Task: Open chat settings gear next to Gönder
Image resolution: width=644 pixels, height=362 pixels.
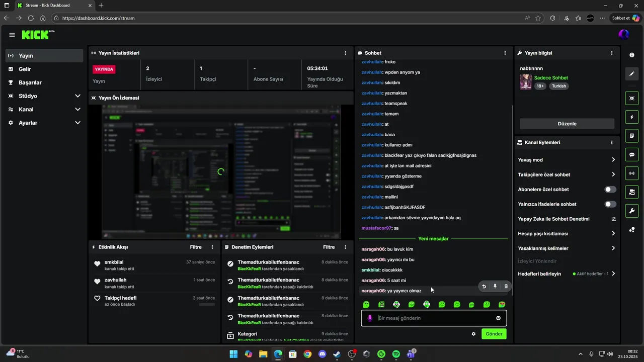Action: pos(473,334)
